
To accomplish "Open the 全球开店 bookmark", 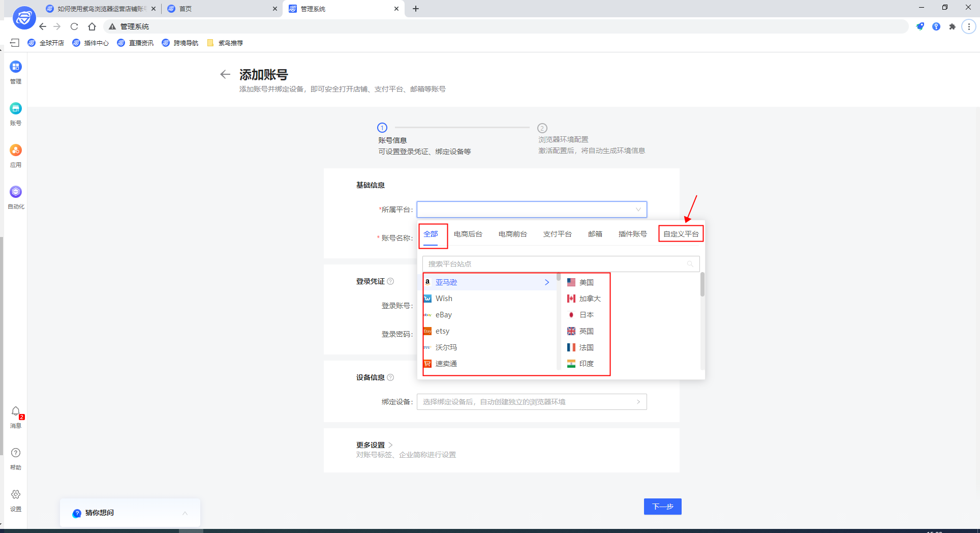I will pos(46,43).
